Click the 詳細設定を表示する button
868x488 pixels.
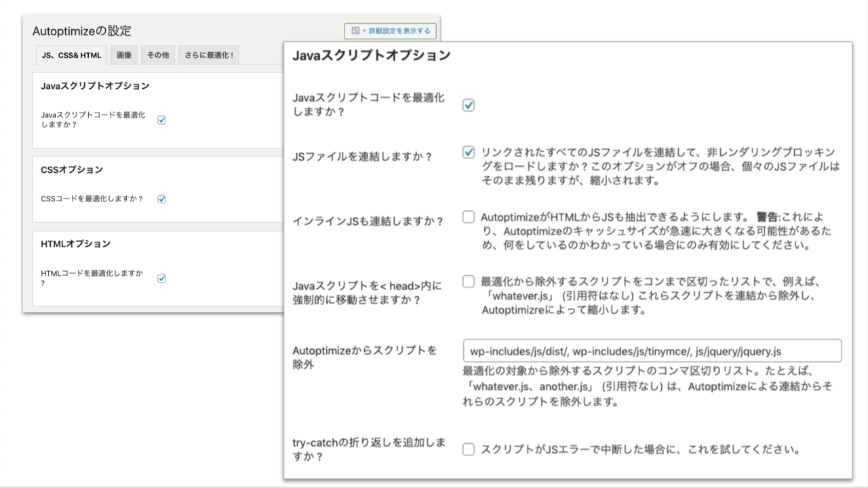[x=391, y=31]
